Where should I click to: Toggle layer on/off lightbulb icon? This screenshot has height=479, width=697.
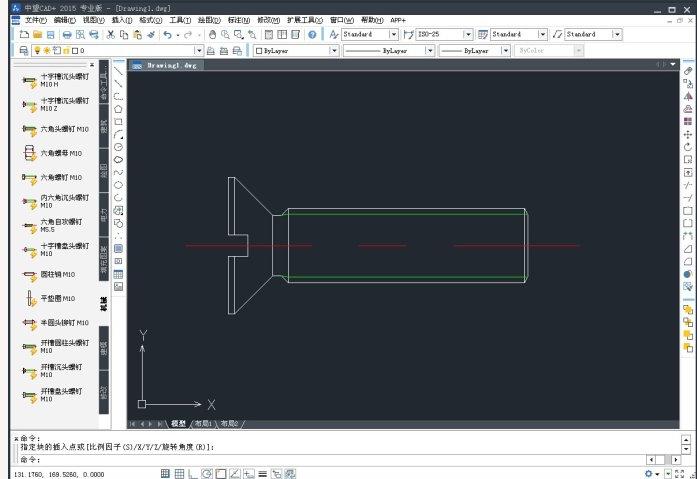click(x=37, y=51)
